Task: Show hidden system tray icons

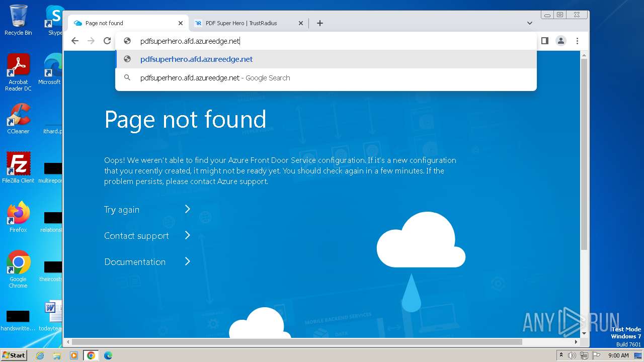Action: click(561, 355)
